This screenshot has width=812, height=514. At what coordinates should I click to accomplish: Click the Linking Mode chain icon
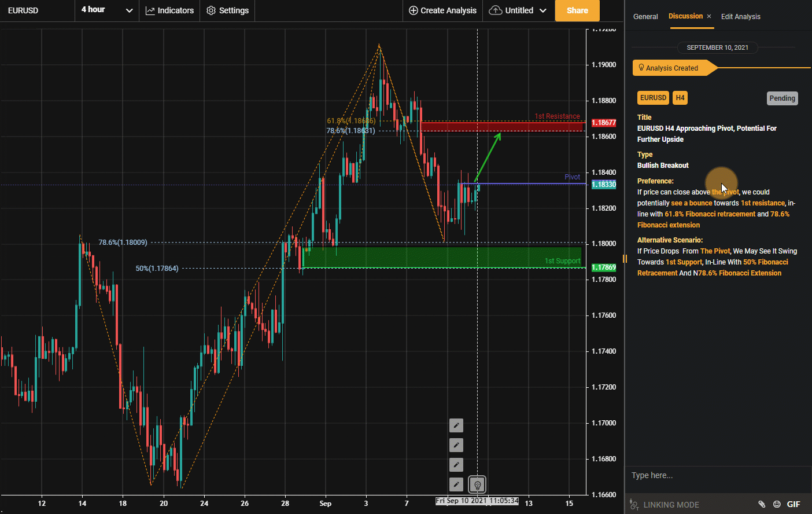[x=634, y=505]
